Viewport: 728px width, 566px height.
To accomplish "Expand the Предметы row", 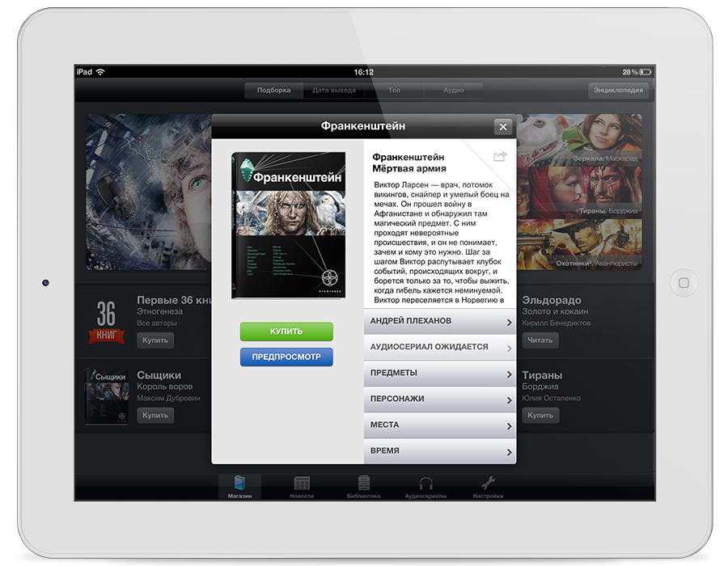I will click(x=439, y=374).
